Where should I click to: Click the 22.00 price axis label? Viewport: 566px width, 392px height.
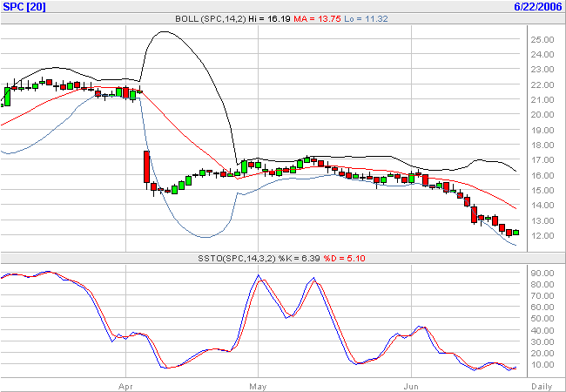click(542, 84)
